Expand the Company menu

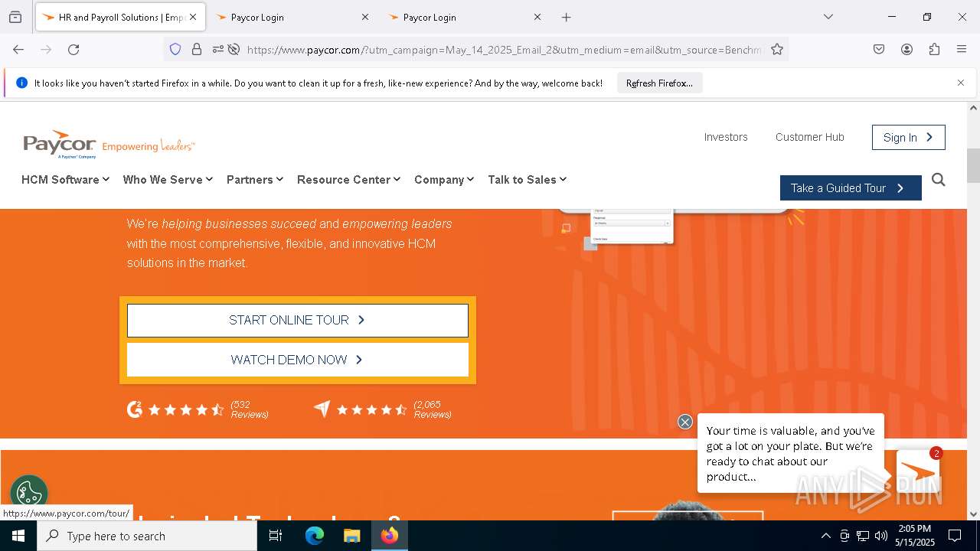(444, 179)
